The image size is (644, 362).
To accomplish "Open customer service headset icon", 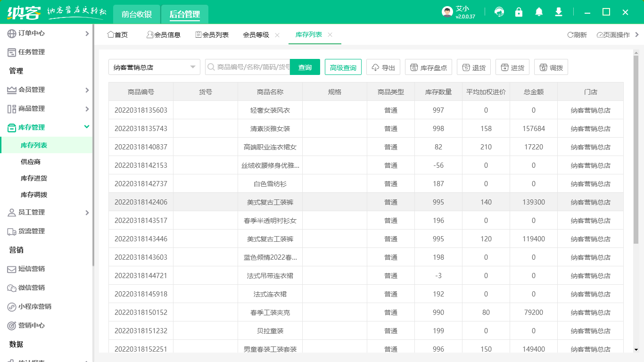I will [x=499, y=12].
